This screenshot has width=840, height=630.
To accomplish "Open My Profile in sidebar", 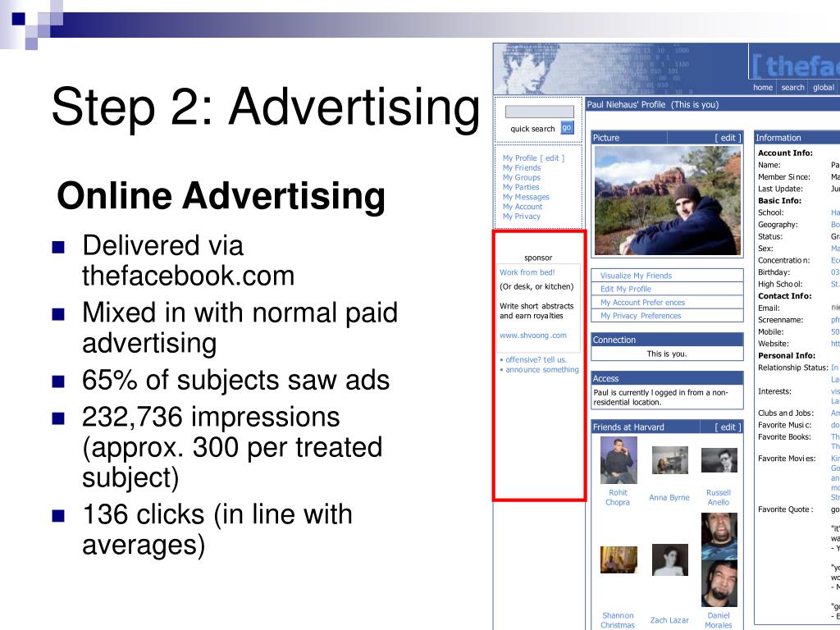I will pos(519,158).
